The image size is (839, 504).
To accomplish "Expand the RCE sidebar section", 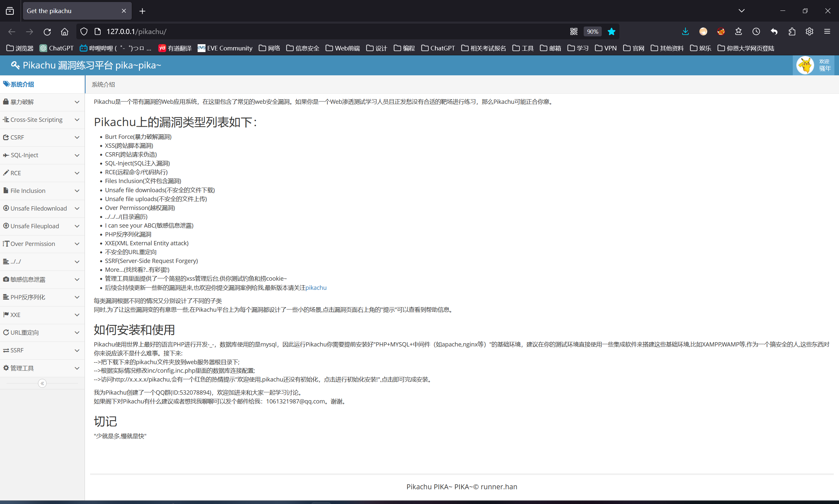I will click(42, 173).
